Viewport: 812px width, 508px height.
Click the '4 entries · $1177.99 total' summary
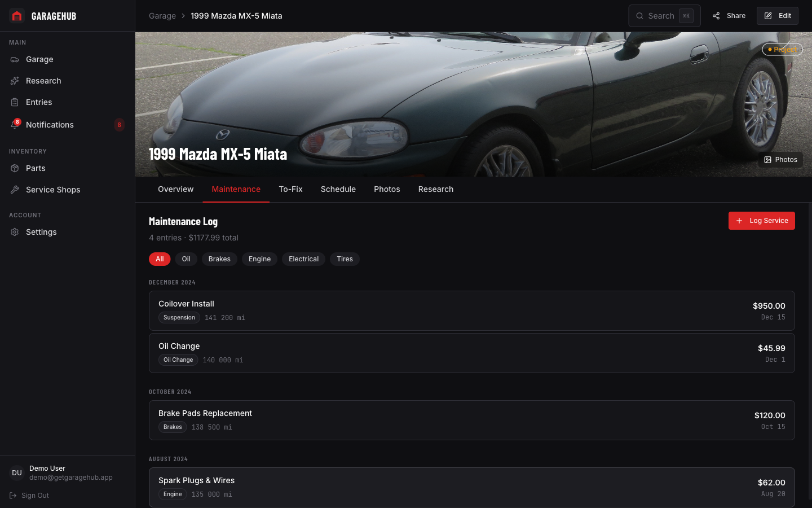193,238
